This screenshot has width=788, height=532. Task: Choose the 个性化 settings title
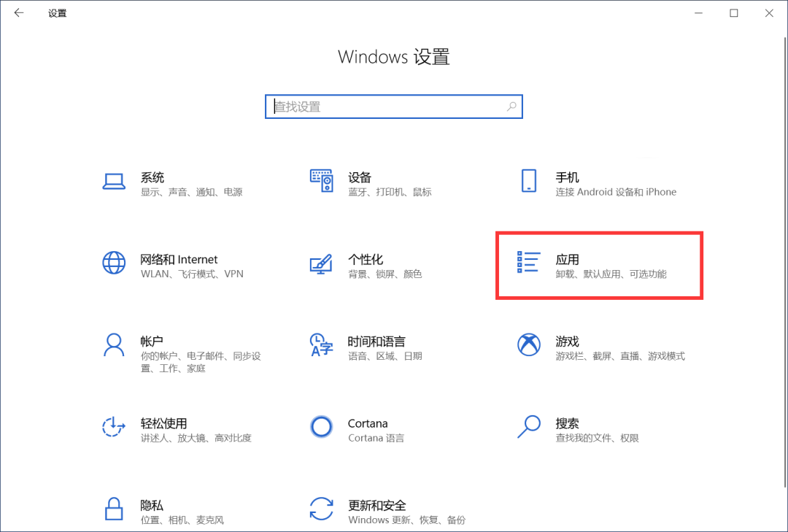pyautogui.click(x=366, y=260)
